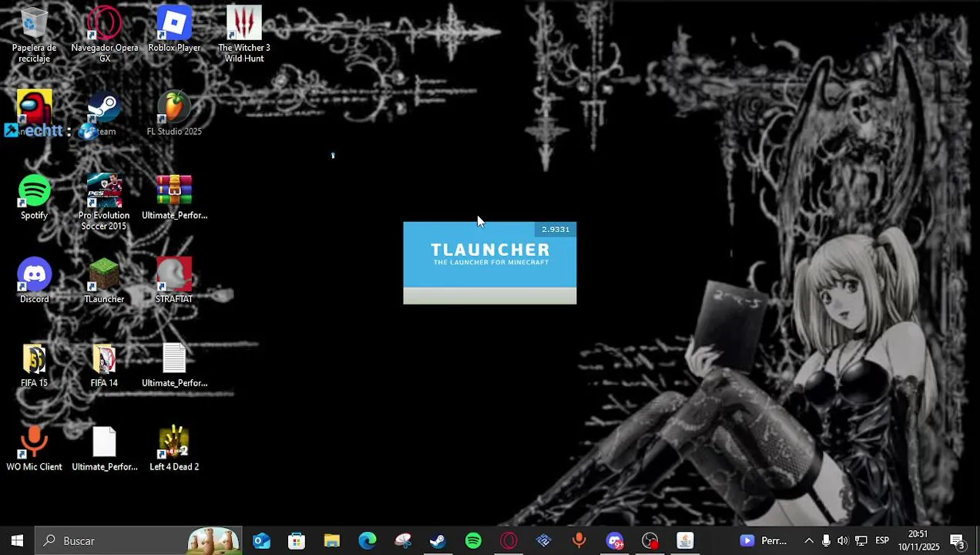This screenshot has width=980, height=555.
Task: Open the Windows Start menu
Action: pyautogui.click(x=17, y=541)
